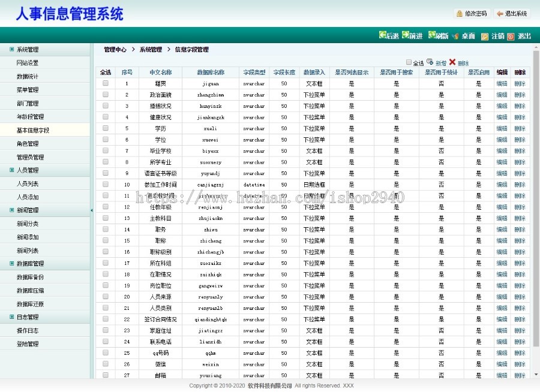This screenshot has width=540, height=392.
Task: Tick the 全选 checkbox above the table
Action: tap(409, 62)
